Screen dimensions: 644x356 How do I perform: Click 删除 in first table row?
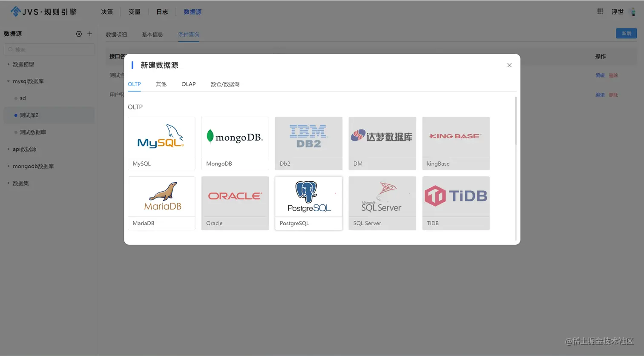point(613,75)
